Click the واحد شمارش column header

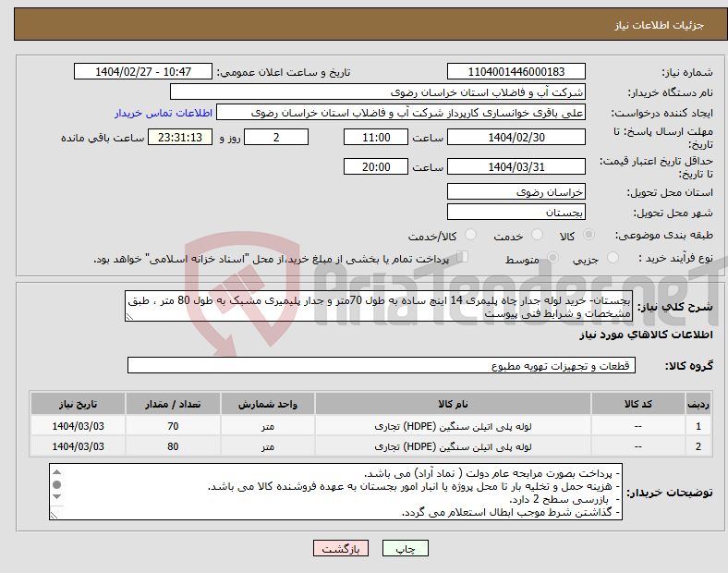pos(268,404)
